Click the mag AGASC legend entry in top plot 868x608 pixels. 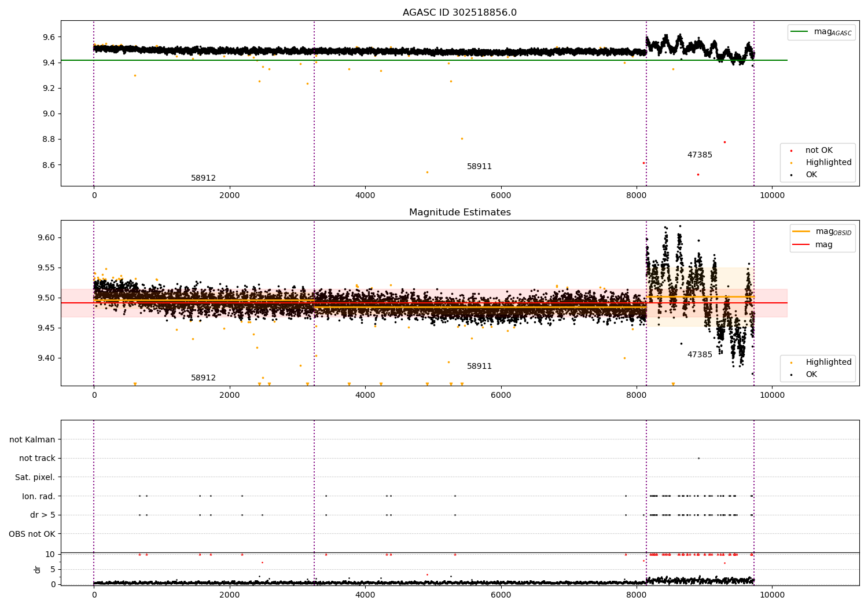(x=821, y=32)
